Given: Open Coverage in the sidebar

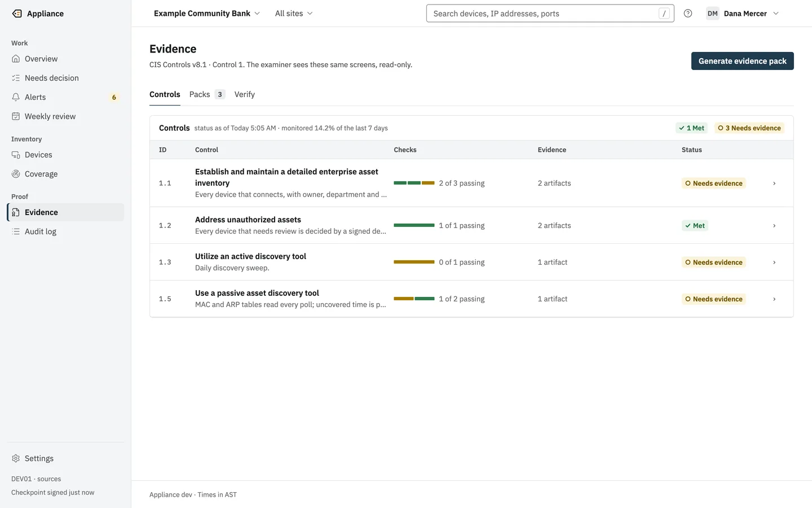Looking at the screenshot, I should 65,174.
